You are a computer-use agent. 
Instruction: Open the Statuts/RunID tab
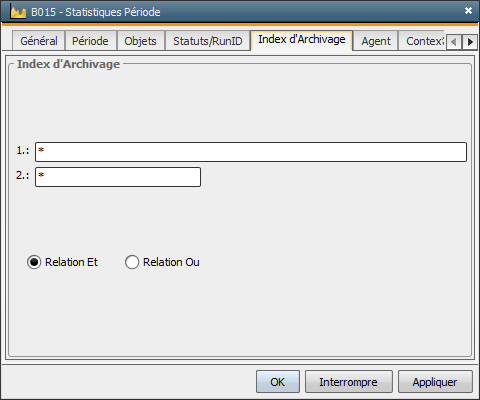208,41
